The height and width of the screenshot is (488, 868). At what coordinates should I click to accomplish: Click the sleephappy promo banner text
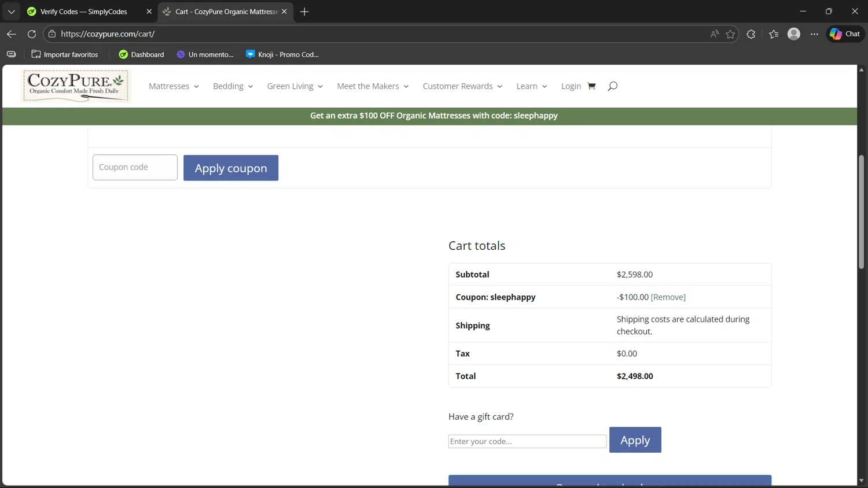[434, 116]
